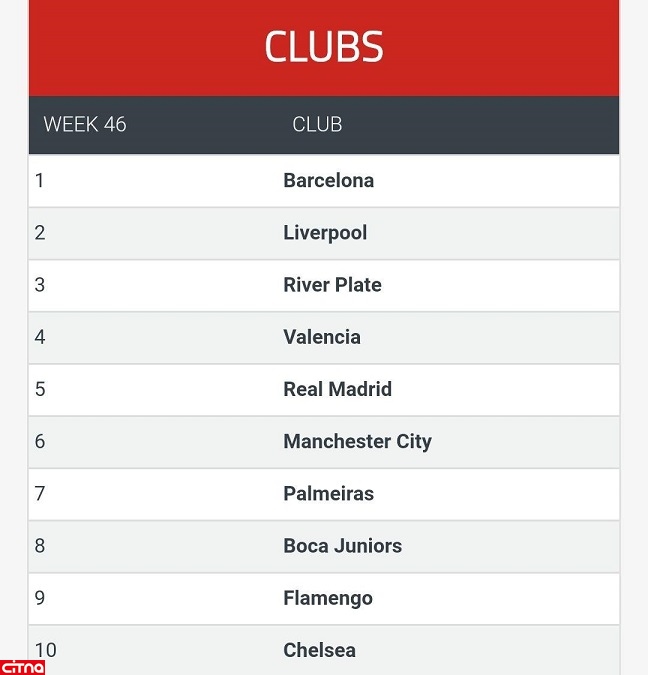The height and width of the screenshot is (675, 648).
Task: Open the Valencia club row
Action: [x=322, y=337]
